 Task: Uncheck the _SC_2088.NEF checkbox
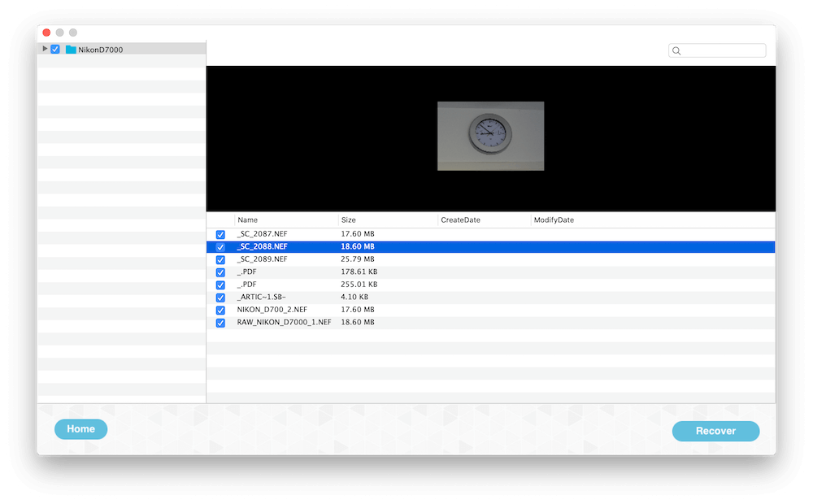220,247
